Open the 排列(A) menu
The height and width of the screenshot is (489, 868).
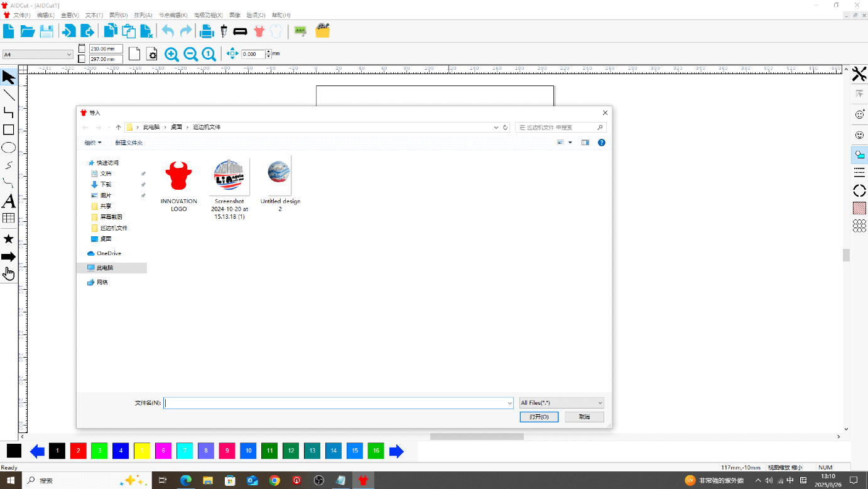pyautogui.click(x=143, y=15)
